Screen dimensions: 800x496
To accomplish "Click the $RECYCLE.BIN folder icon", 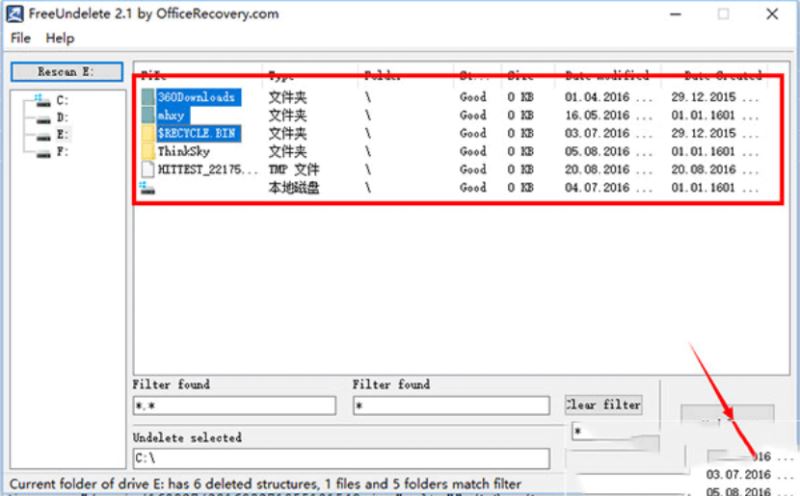I will (x=148, y=134).
